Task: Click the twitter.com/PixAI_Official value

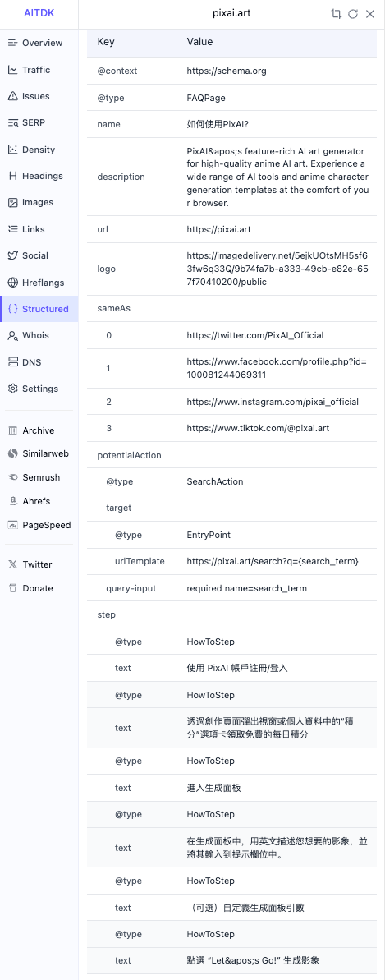Action: pos(255,336)
